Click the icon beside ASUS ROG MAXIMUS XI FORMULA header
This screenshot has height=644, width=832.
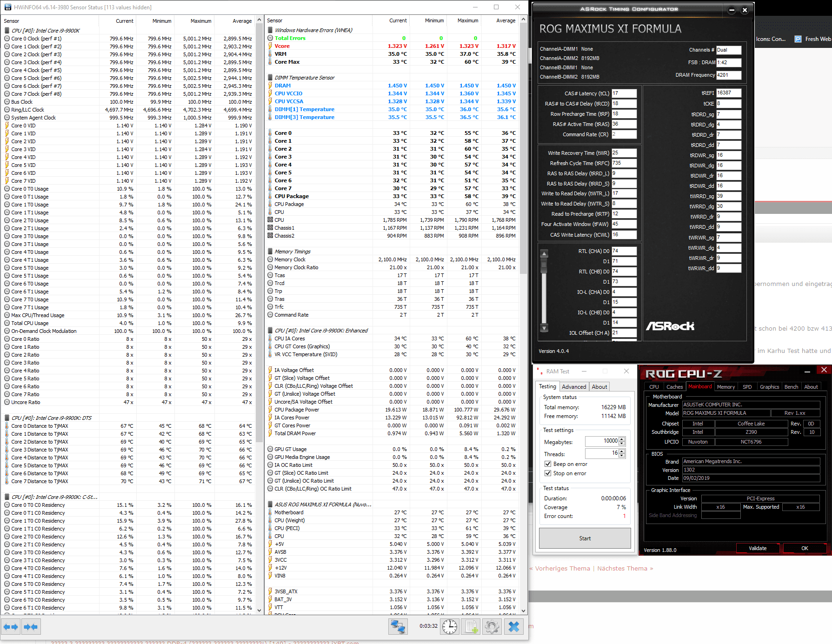point(270,505)
